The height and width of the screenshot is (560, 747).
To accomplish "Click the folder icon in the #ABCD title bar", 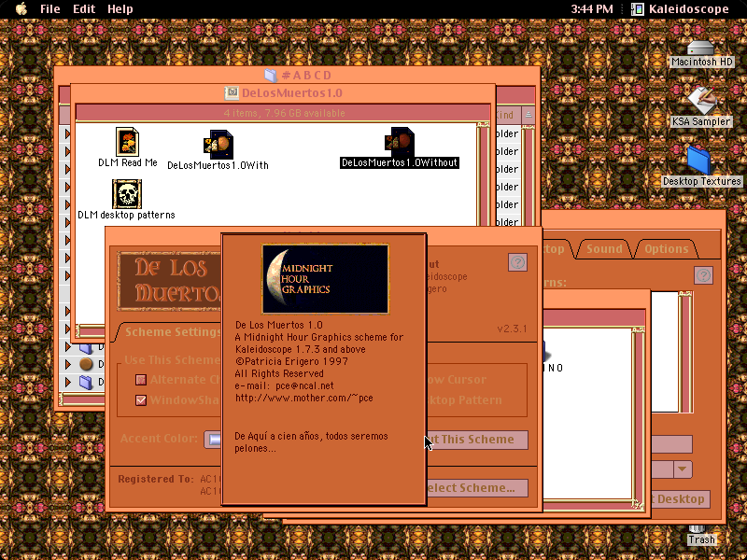I will click(270, 75).
